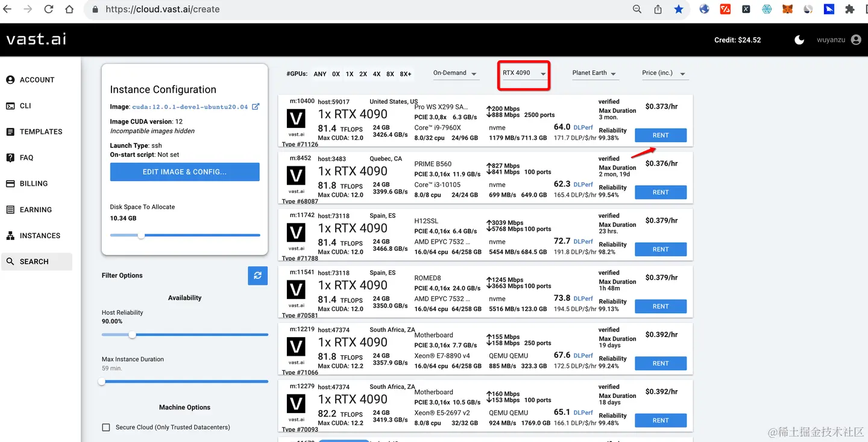Rent the $0.373/hr United States offer

[661, 135]
